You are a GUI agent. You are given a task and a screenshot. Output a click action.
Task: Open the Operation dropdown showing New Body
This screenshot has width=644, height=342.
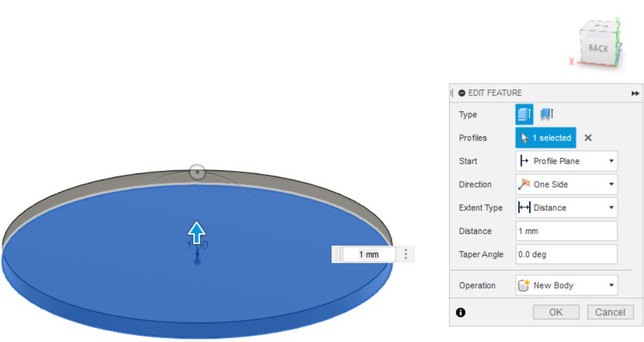pos(566,285)
